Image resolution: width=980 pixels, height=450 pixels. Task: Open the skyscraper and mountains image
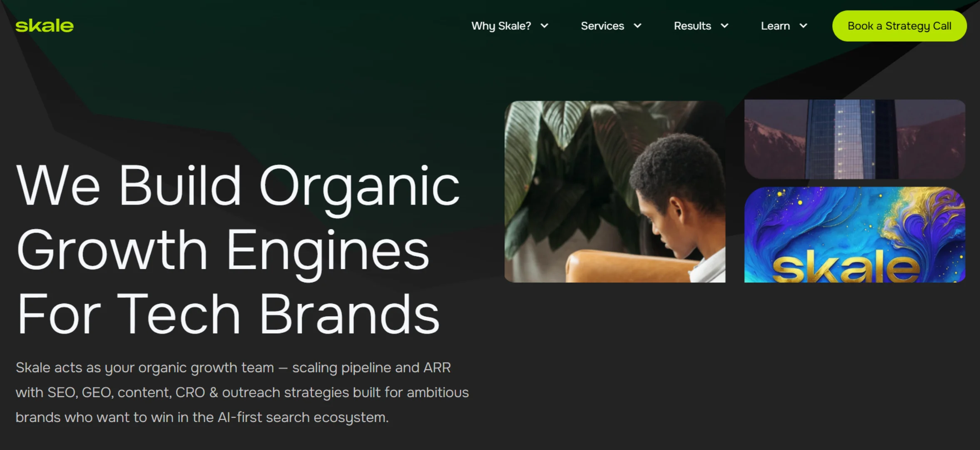point(855,139)
